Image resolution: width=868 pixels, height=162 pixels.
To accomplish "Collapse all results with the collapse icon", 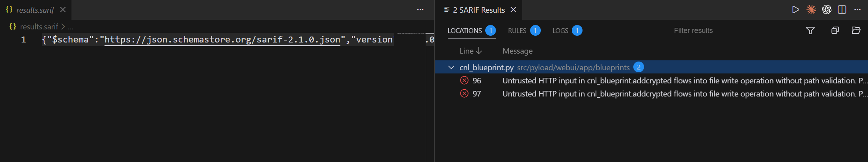I will click(x=835, y=31).
